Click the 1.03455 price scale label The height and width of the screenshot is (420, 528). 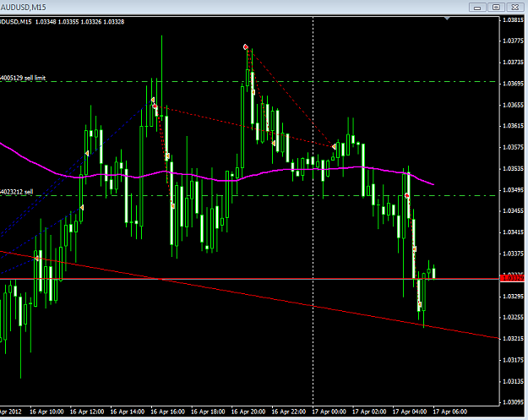(513, 210)
